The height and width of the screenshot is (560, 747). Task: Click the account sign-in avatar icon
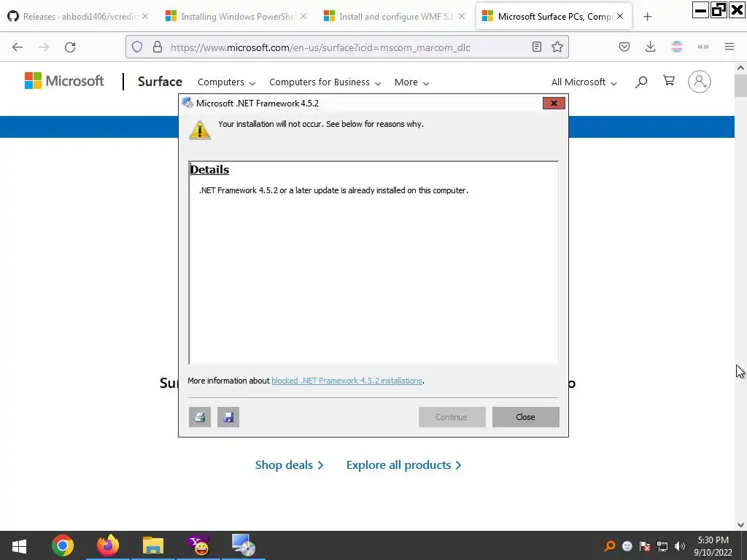point(700,82)
